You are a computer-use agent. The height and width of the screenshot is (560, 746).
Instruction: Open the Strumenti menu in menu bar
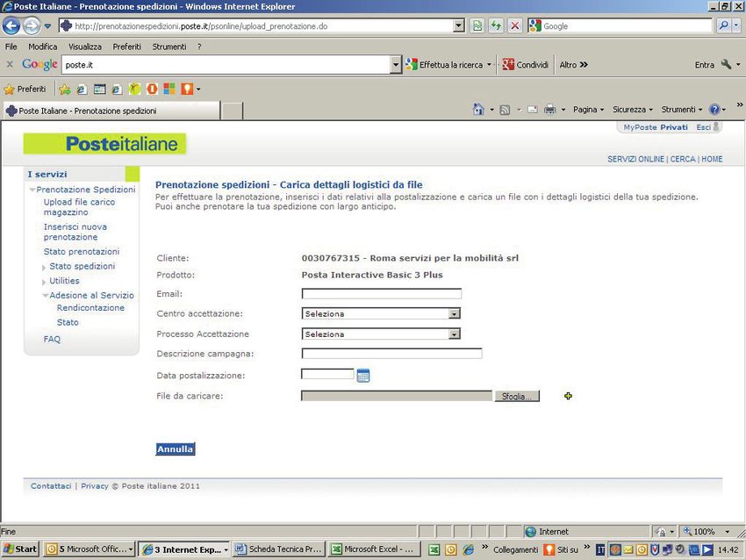[x=169, y=47]
